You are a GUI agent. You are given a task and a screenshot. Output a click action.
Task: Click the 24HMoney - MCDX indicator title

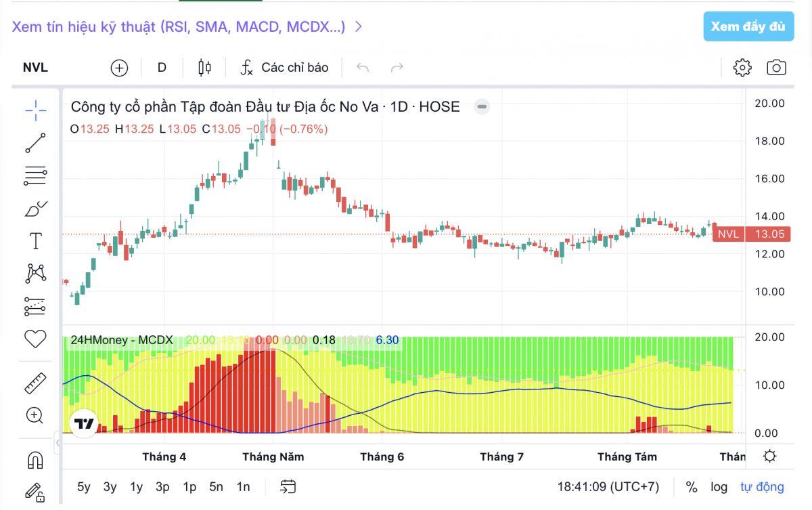pos(122,340)
